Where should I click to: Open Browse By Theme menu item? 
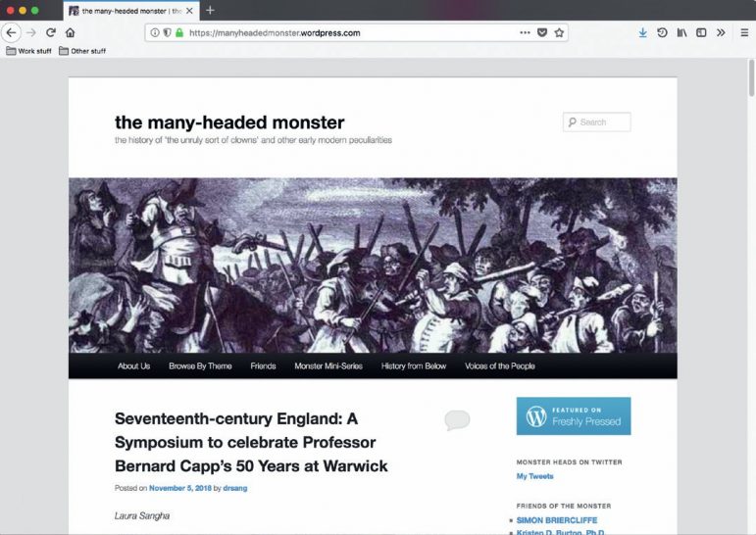[200, 365]
